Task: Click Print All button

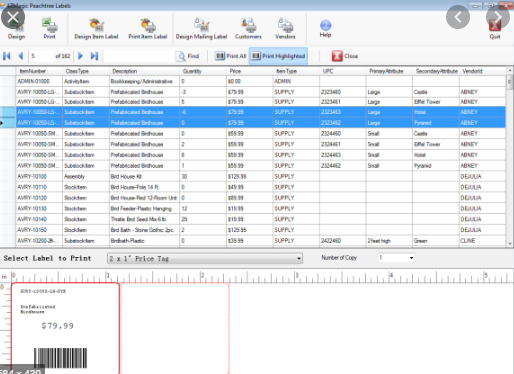Action: point(230,56)
